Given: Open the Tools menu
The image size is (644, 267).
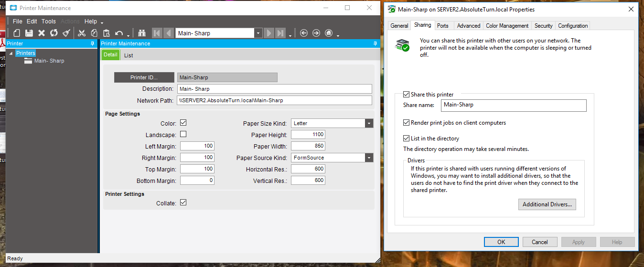Looking at the screenshot, I should tap(48, 21).
